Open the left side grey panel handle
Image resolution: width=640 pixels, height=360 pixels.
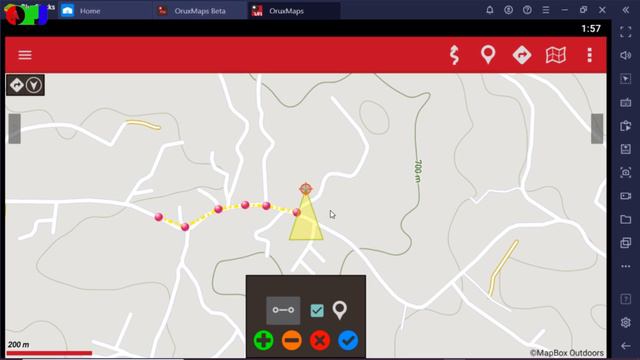[x=14, y=129]
